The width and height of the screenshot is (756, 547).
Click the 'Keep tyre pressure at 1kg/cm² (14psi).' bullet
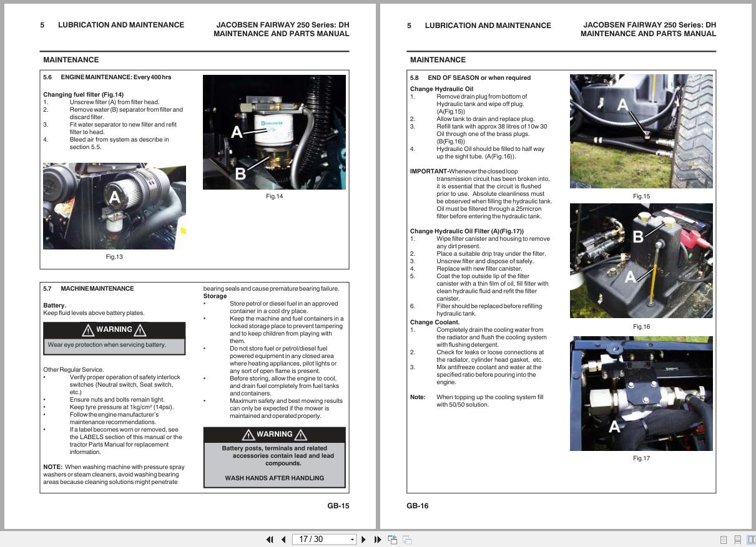(122, 407)
